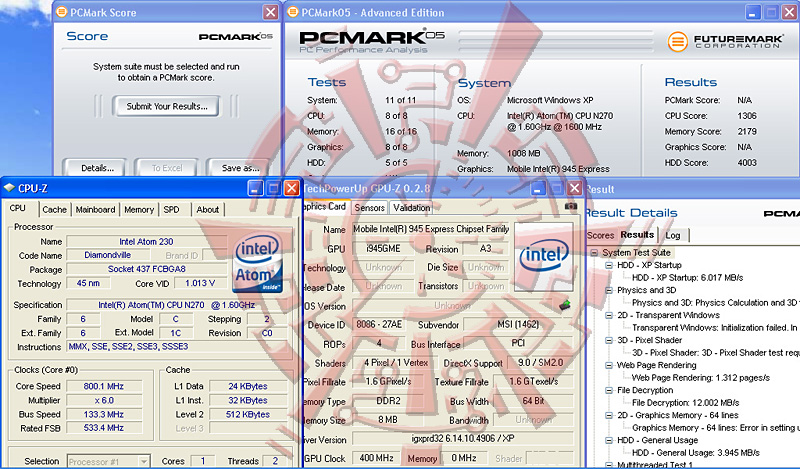Screen dimensions: 800x469
Task: Close the PCMark Score window
Action: click(x=270, y=12)
